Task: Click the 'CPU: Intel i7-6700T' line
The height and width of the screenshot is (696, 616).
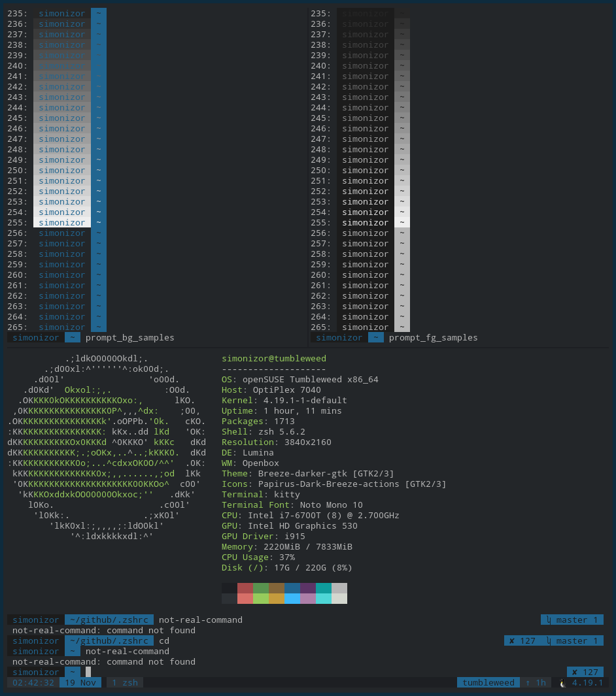Action: 311,516
